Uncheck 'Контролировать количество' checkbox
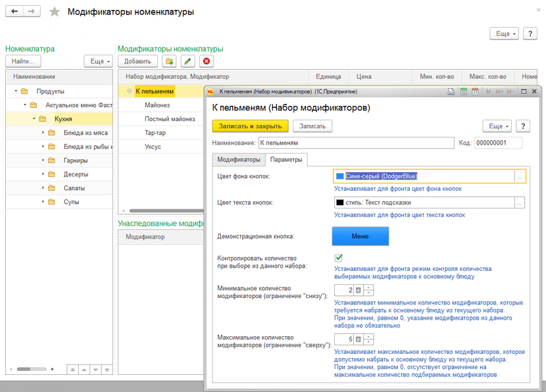Image resolution: width=546 pixels, height=392 pixels. 339,258
